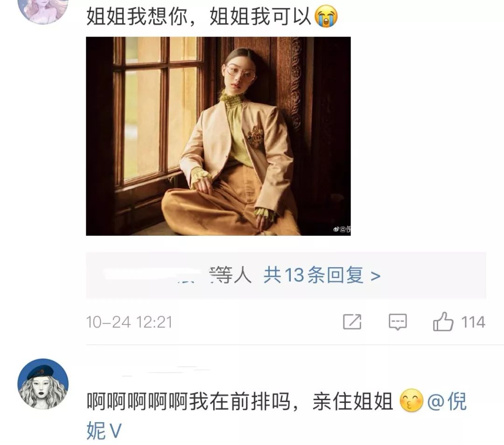Image resolution: width=504 pixels, height=445 pixels.
Task: Open the 共13条回复 replies link
Action: tap(314, 275)
